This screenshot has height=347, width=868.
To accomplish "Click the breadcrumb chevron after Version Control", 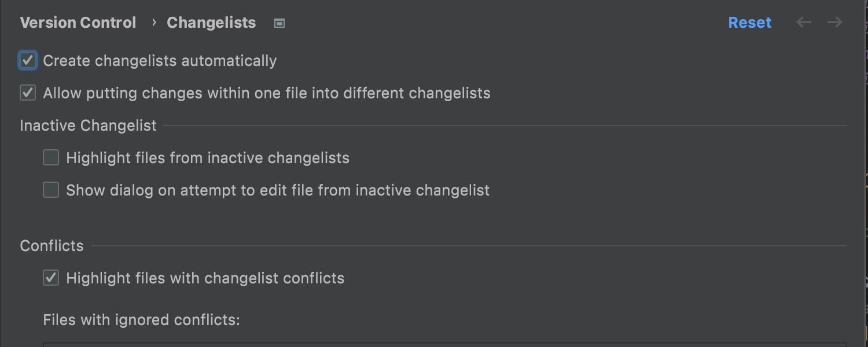I will tap(154, 23).
